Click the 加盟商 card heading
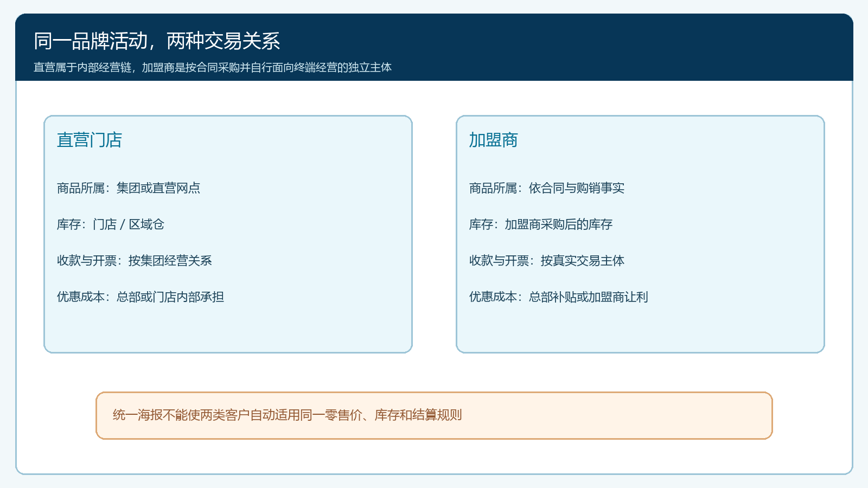Image resolution: width=868 pixels, height=488 pixels. click(494, 140)
